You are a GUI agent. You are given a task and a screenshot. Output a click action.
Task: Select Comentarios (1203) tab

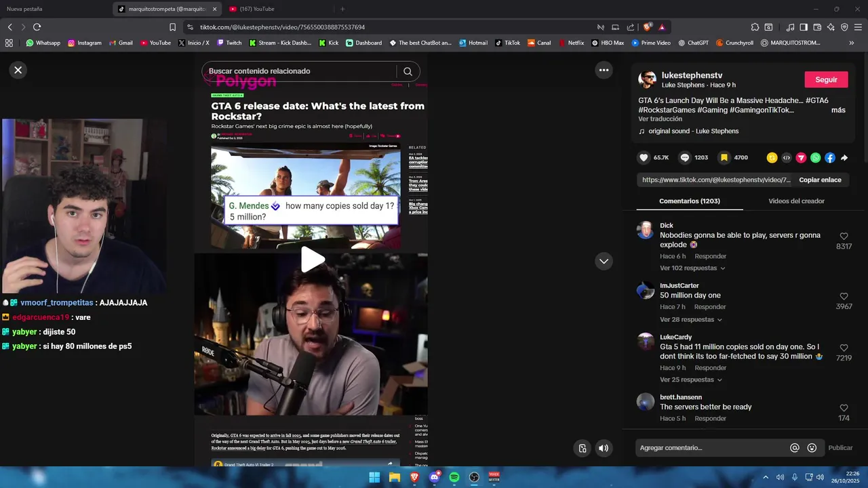[689, 201]
